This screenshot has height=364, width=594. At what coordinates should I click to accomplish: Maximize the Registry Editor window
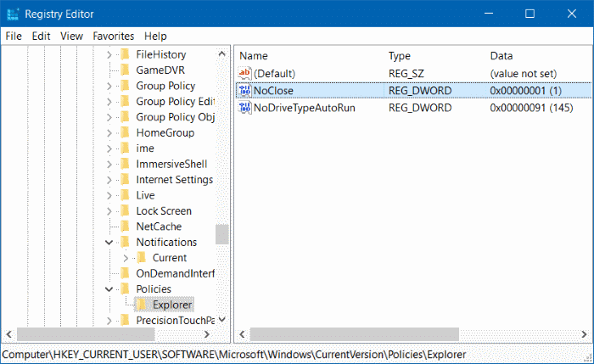click(x=530, y=14)
